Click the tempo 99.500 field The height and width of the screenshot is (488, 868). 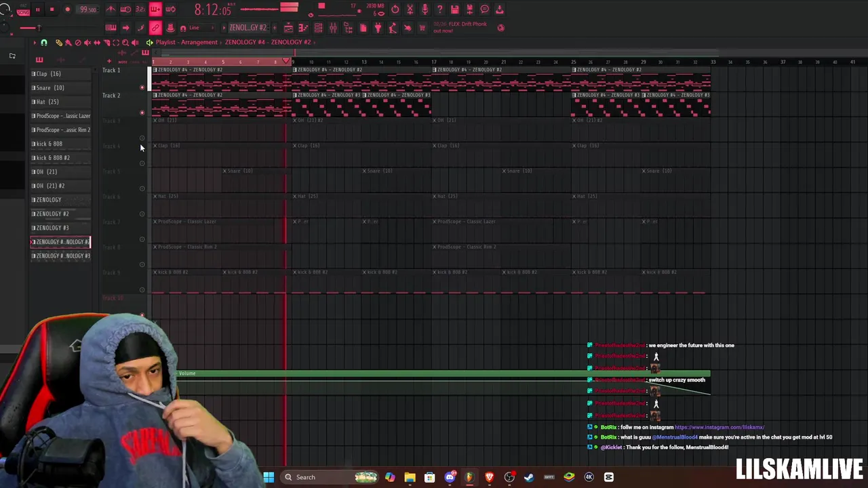coord(88,9)
